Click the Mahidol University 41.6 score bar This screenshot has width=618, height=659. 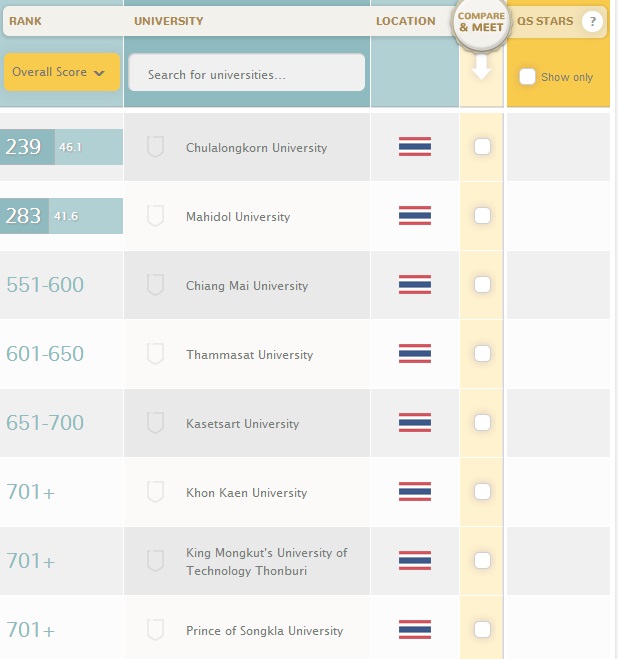[86, 216]
